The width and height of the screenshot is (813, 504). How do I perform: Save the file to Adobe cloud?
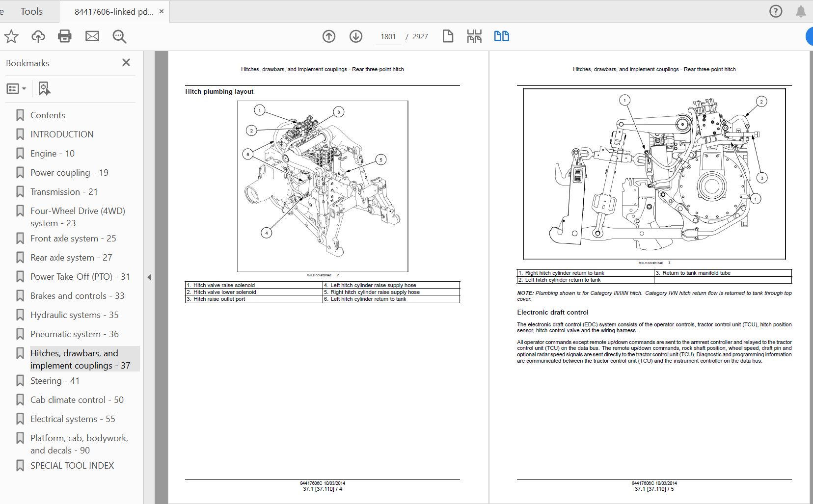(x=38, y=36)
